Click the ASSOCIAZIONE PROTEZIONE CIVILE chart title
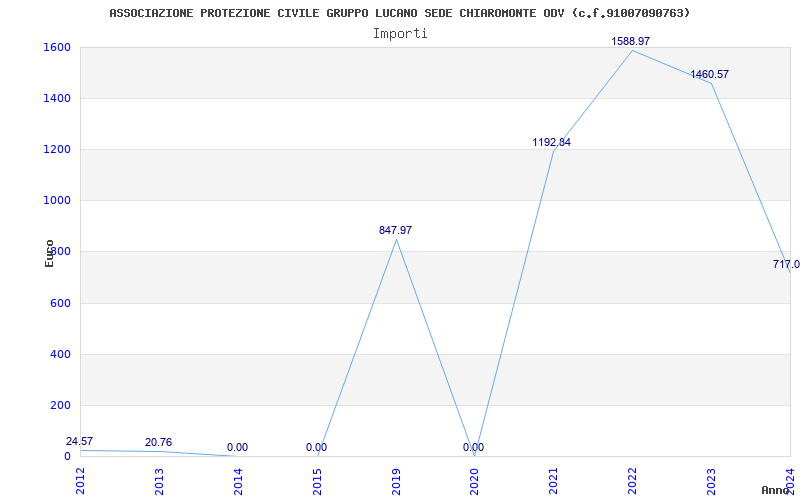The height and width of the screenshot is (500, 800). [399, 13]
